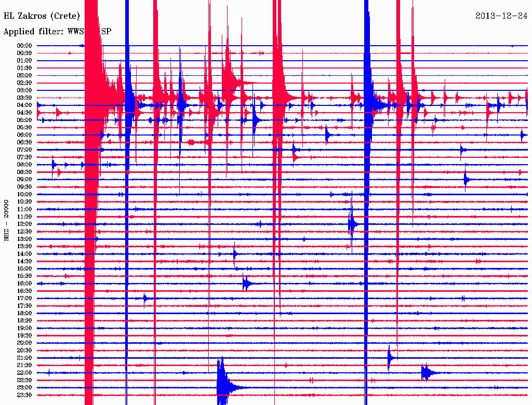Select the 15:00 time label
The image size is (532, 405).
[24, 268]
